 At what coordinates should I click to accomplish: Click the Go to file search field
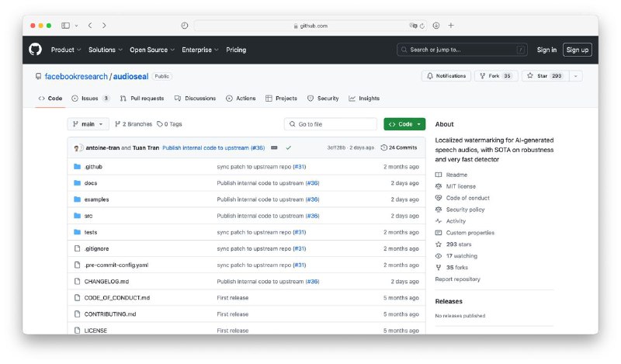click(331, 124)
